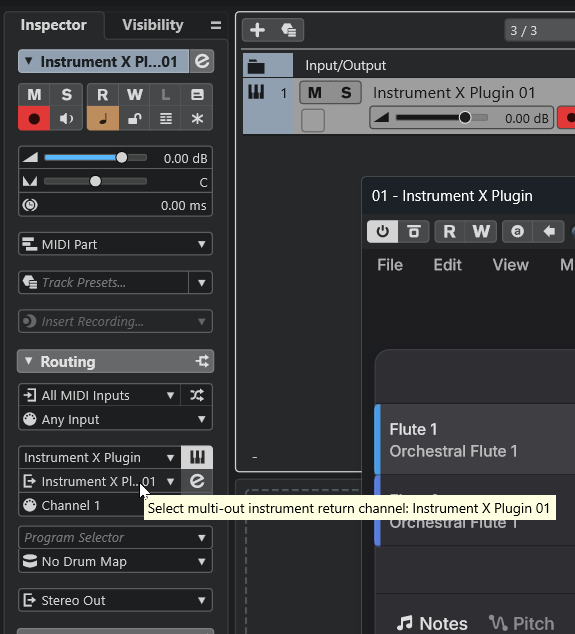Collapse the Instrument X Pl...01 track section
The image size is (575, 634).
pyautogui.click(x=29, y=61)
